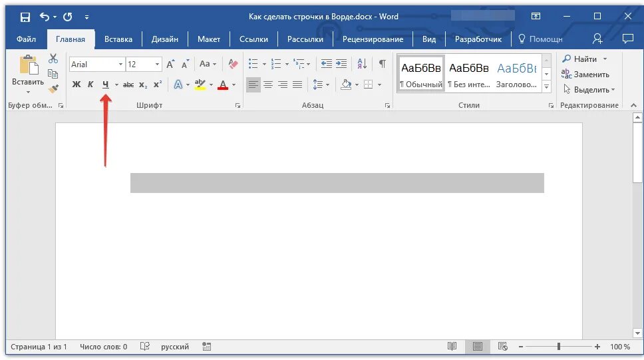Select the Format Painter brush
Image resolution: width=644 pixels, height=360 pixels.
[53, 89]
